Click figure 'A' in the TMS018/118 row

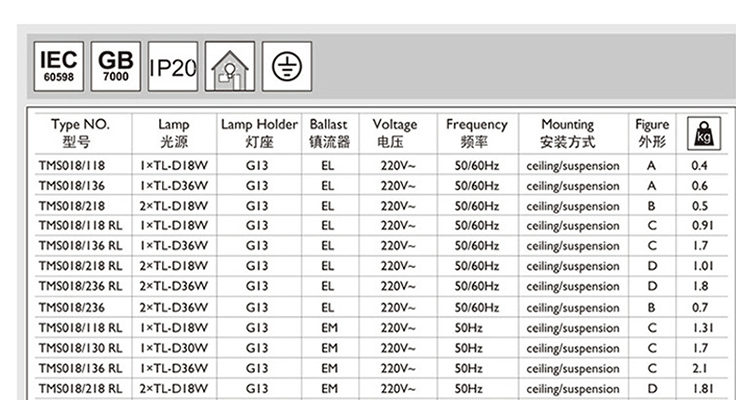click(x=651, y=166)
